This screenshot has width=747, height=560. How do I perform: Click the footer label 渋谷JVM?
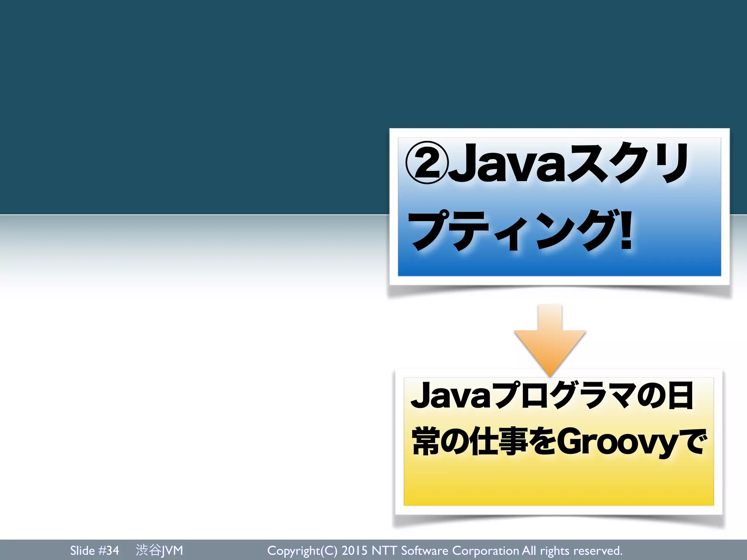(x=159, y=550)
